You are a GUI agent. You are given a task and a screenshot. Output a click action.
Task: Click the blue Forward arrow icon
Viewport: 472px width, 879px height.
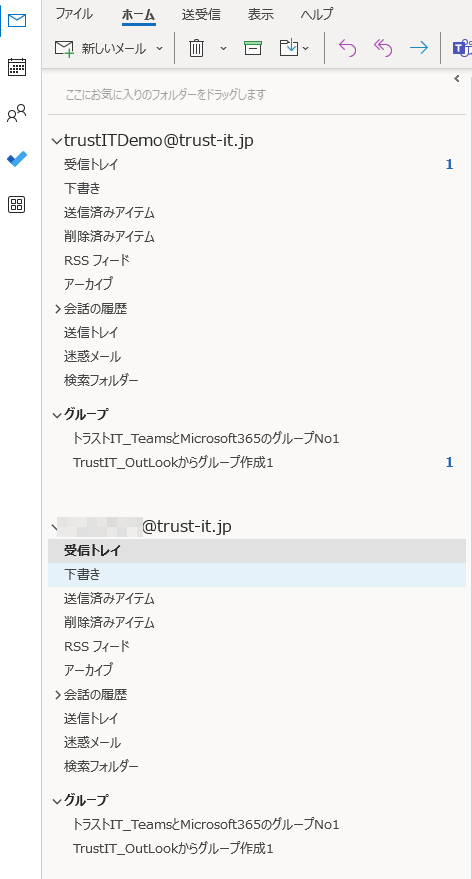(x=419, y=48)
